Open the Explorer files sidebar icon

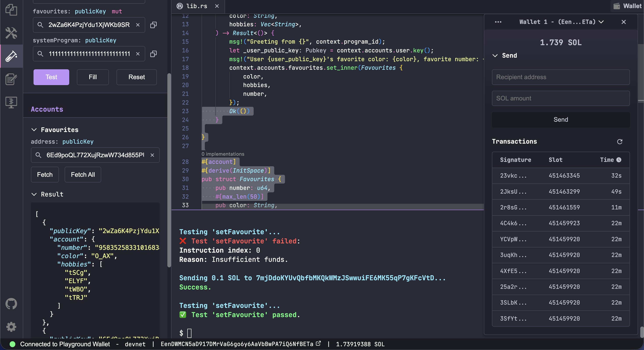point(11,10)
